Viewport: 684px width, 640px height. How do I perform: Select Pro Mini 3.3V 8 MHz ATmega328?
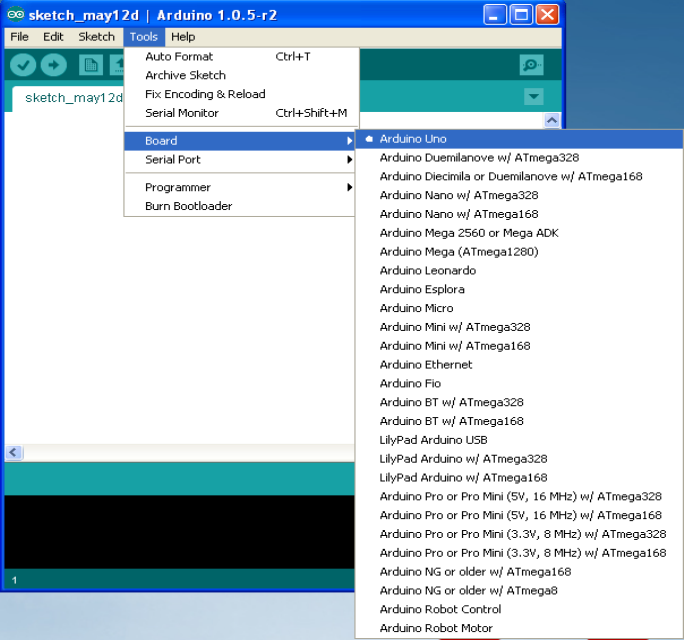519,534
